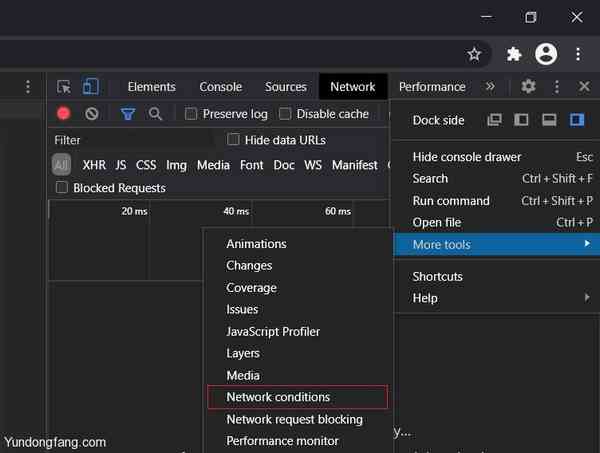This screenshot has width=600, height=453.
Task: Open Changes from More tools
Action: click(297, 266)
